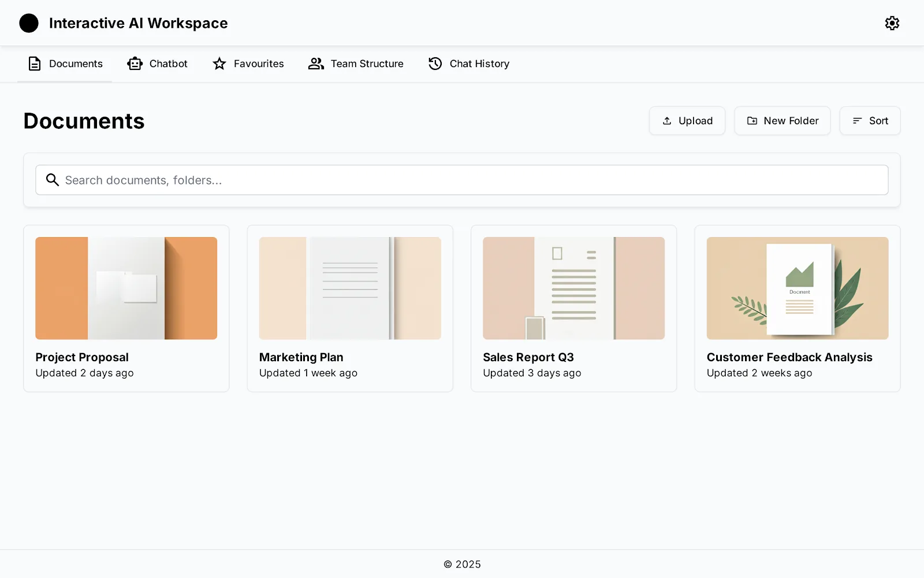Open Customer Feedback Analysis thumbnail
This screenshot has height=578, width=924.
pyautogui.click(x=798, y=288)
